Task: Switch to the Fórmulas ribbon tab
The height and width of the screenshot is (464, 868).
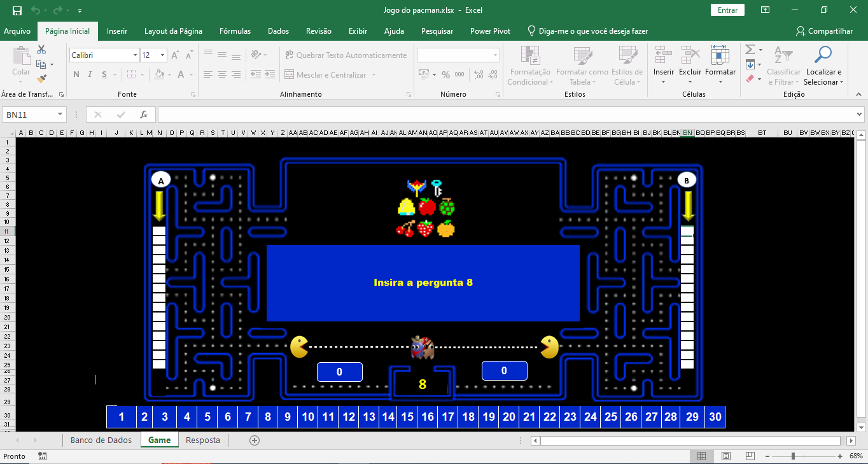Action: [235, 31]
